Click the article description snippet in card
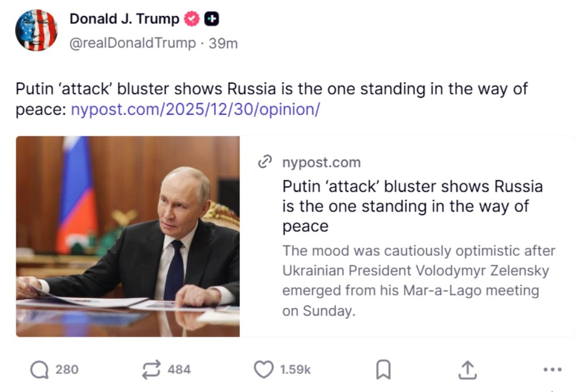576x392 pixels. coord(419,281)
